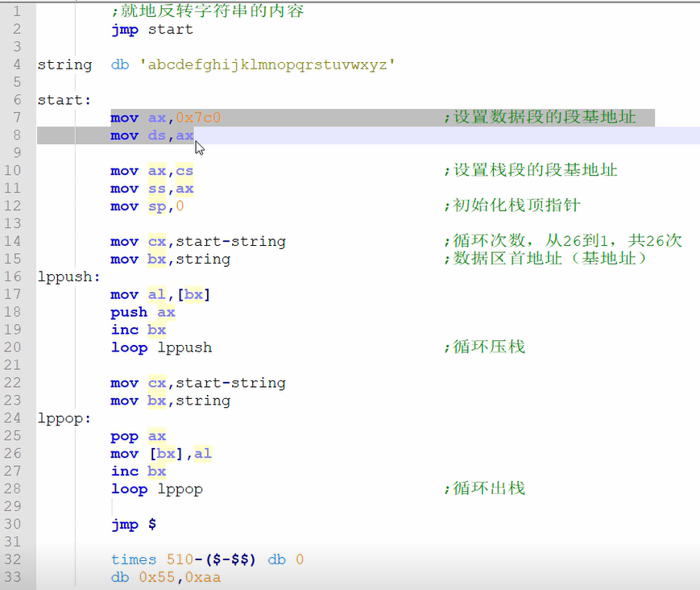
Task: Click 'mov [bx],al' on line 26
Action: tap(161, 454)
